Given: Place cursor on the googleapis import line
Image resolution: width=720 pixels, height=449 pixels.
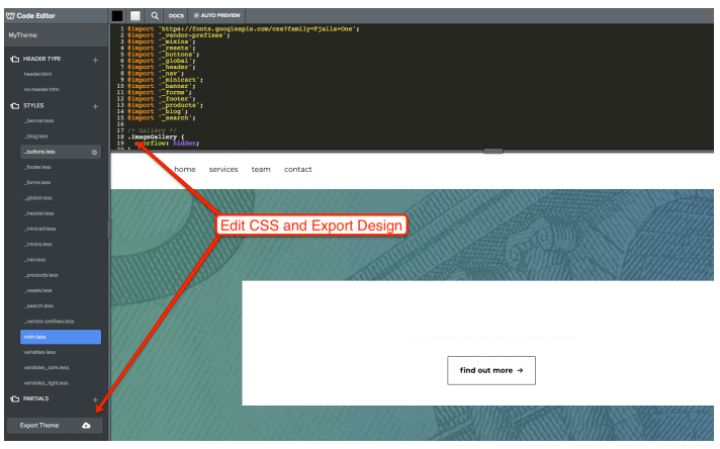Looking at the screenshot, I should point(243,28).
